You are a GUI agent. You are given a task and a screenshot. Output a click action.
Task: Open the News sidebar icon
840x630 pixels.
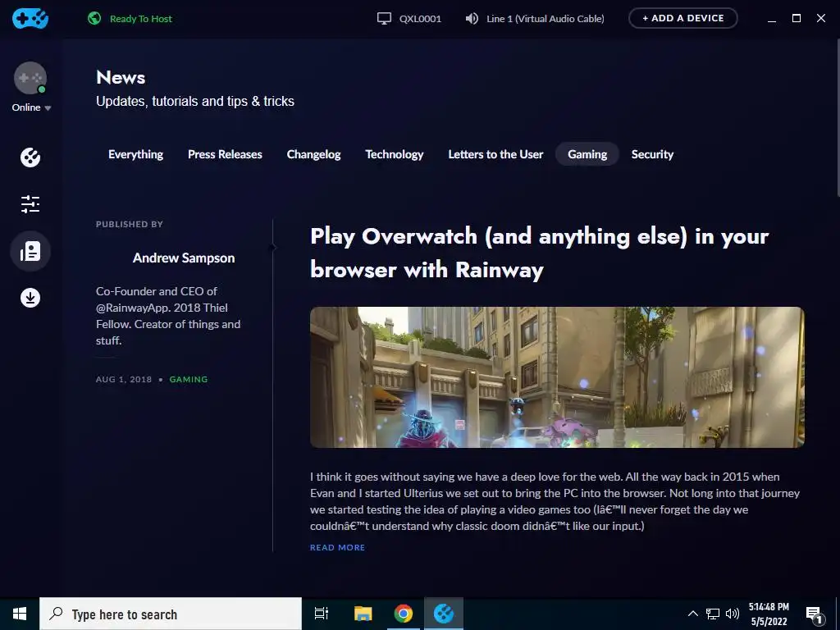point(30,251)
